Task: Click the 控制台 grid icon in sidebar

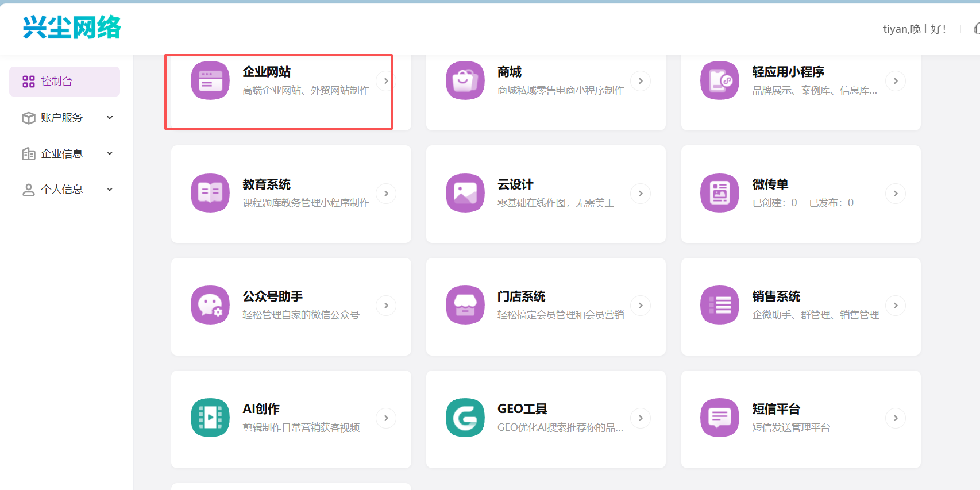Action: click(x=29, y=82)
